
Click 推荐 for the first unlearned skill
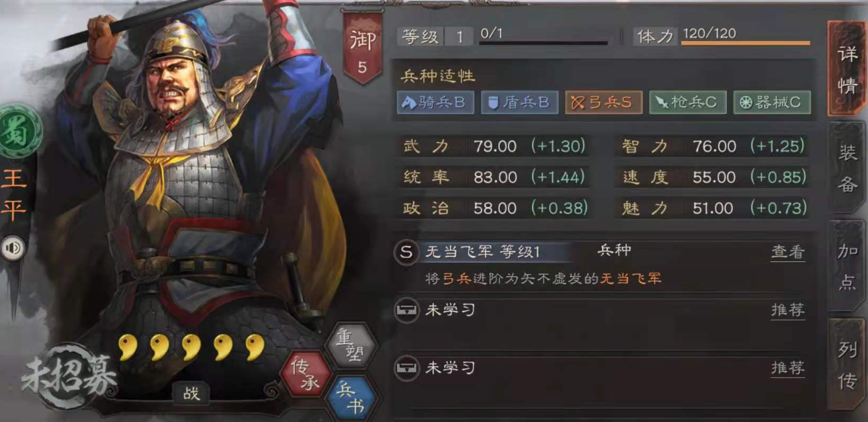coord(787,310)
